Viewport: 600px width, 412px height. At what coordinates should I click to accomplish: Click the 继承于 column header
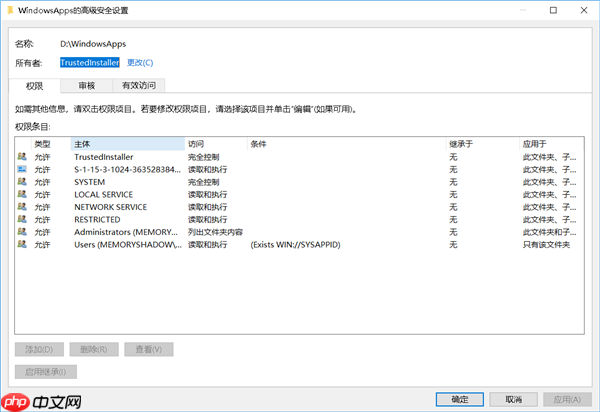pyautogui.click(x=483, y=144)
